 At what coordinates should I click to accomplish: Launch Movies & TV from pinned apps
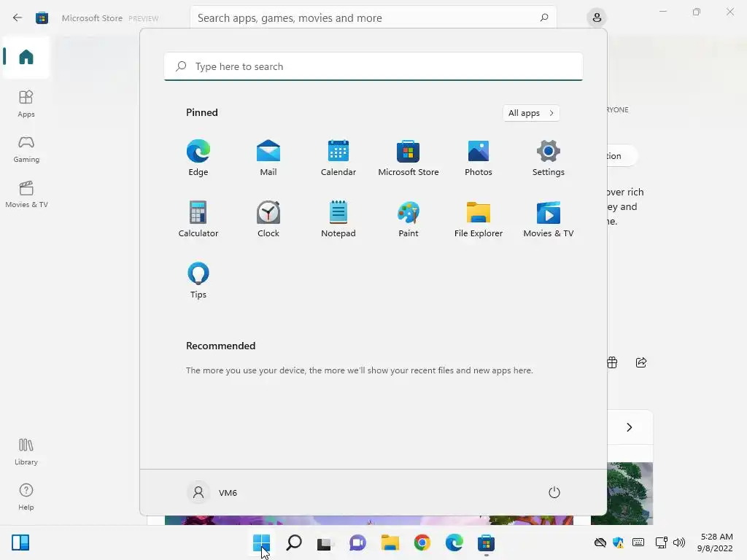click(549, 219)
